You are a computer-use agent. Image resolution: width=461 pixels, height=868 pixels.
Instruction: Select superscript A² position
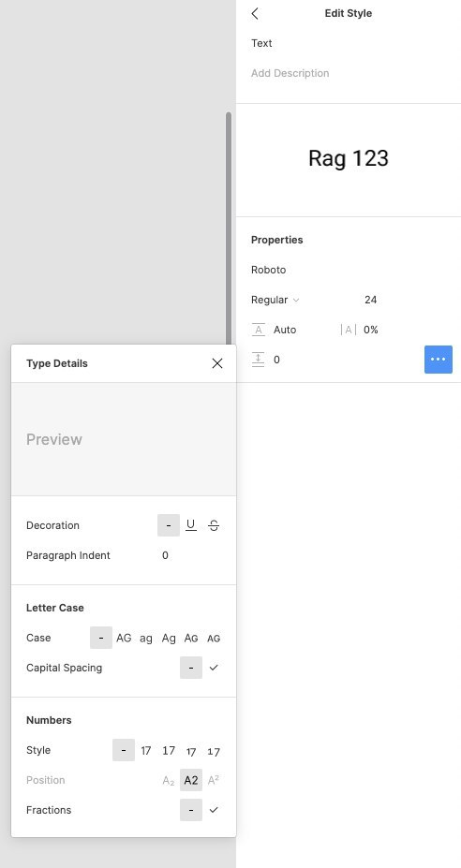coord(214,780)
